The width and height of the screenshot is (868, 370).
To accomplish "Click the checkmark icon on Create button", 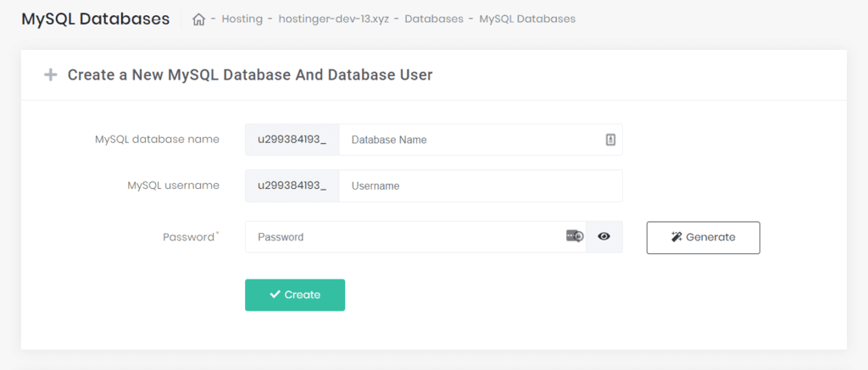I will click(x=275, y=295).
